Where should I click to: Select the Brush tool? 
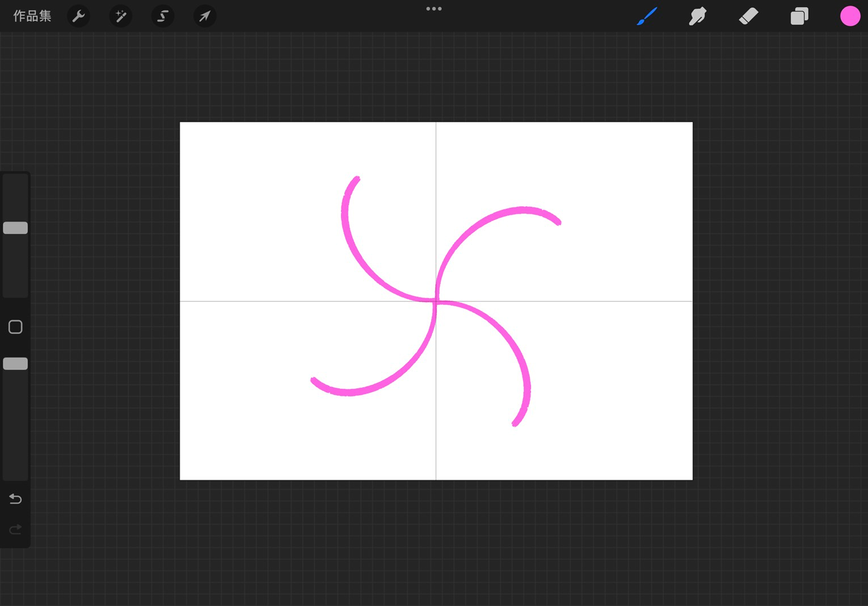[x=647, y=16]
